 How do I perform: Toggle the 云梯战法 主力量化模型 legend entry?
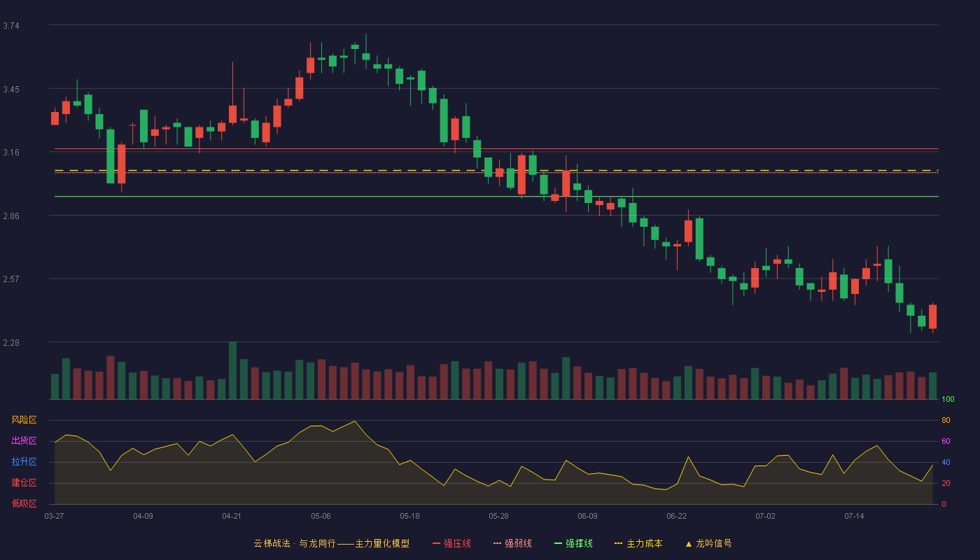pyautogui.click(x=331, y=543)
